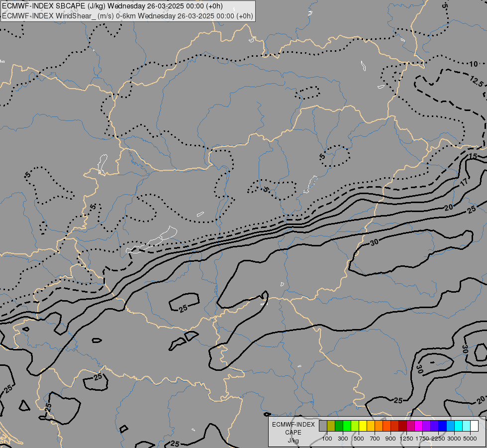This screenshot has height=448, width=487.
Task: Click the 12.5 dashed shear contour label
Action: point(477,82)
